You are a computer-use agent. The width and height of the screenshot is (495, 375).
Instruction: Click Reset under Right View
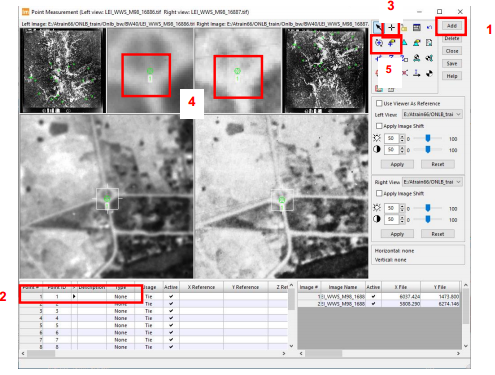tap(438, 234)
